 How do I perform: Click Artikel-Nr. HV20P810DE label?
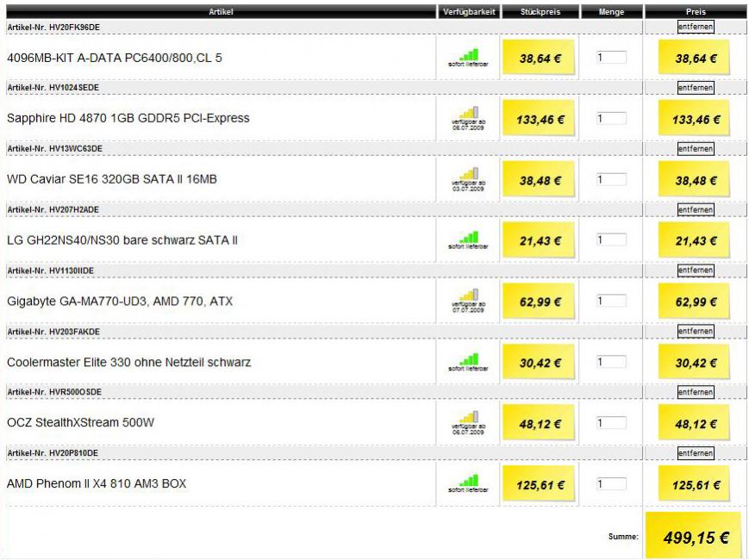pos(53,452)
